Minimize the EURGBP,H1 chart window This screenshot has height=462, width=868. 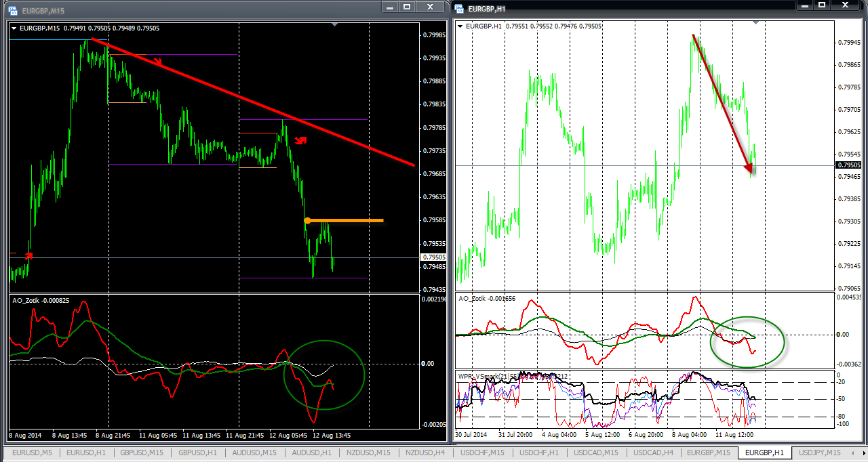pos(804,6)
